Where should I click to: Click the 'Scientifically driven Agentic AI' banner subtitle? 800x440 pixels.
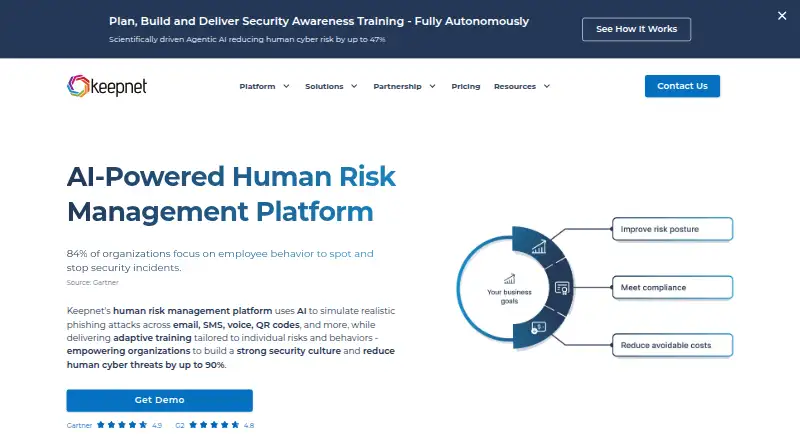247,39
